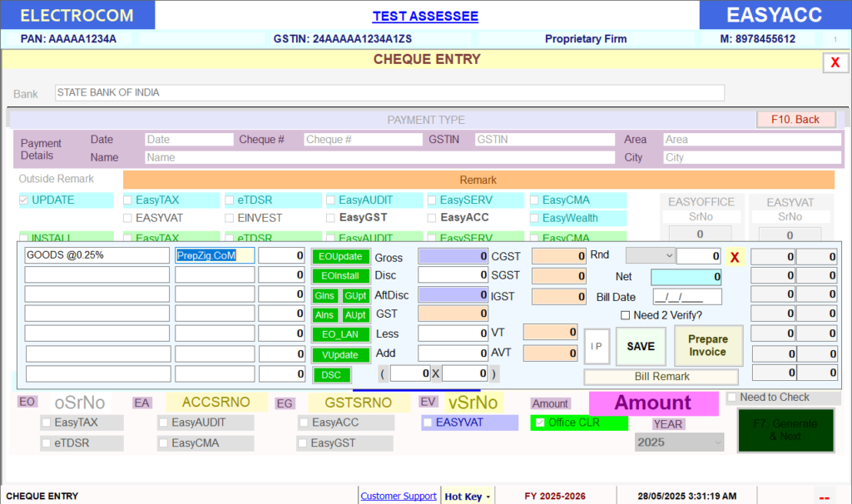Click the Bill Date field

pos(687,297)
